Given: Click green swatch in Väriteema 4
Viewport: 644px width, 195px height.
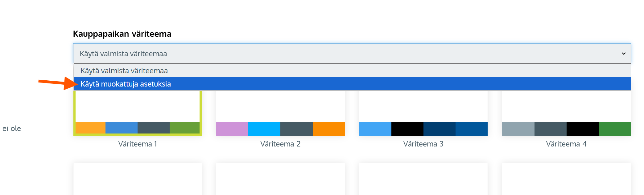Looking at the screenshot, I should [615, 129].
